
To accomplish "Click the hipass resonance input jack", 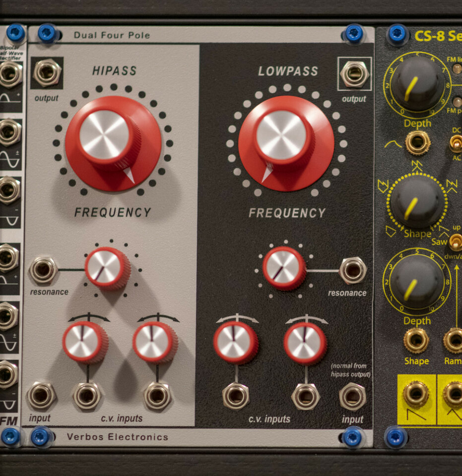I will pyautogui.click(x=44, y=270).
